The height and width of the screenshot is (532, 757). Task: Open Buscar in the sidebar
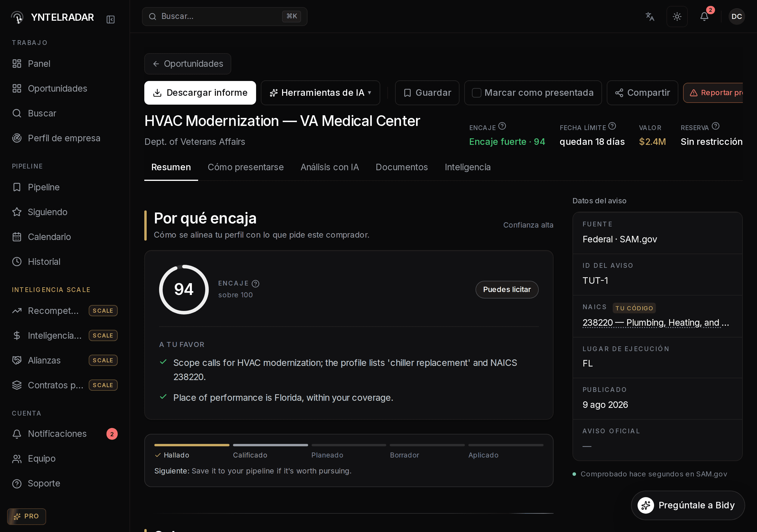(x=65, y=113)
